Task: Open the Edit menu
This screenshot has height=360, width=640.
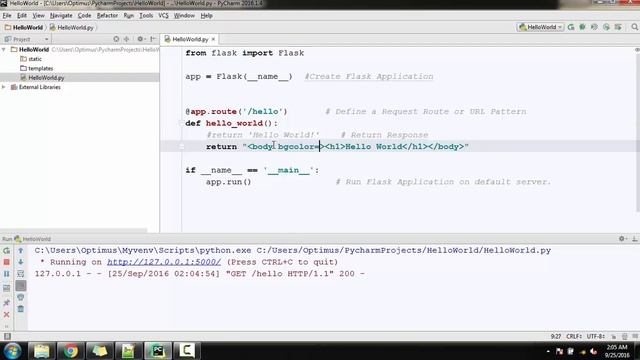Action: tap(22, 16)
